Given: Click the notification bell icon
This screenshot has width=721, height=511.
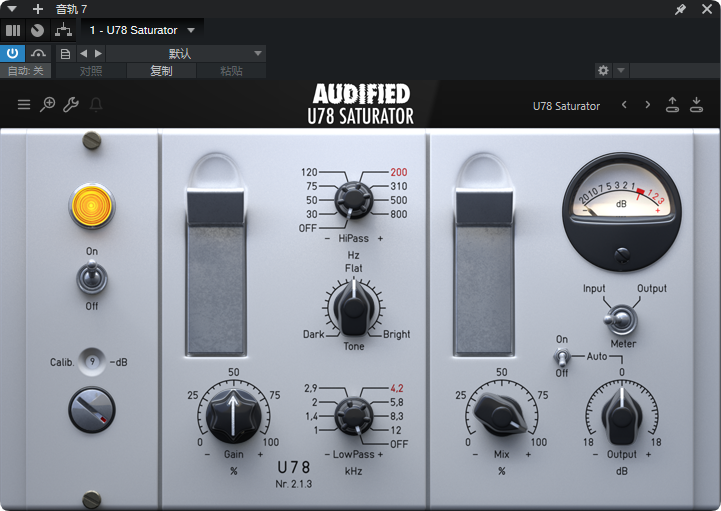Looking at the screenshot, I should point(96,105).
